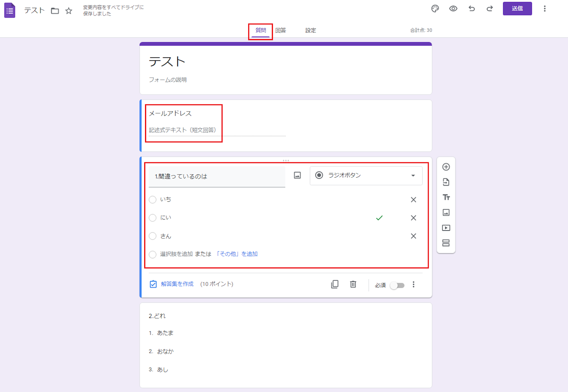Add a video from sidebar toolbar
The height and width of the screenshot is (392, 568).
(x=446, y=228)
